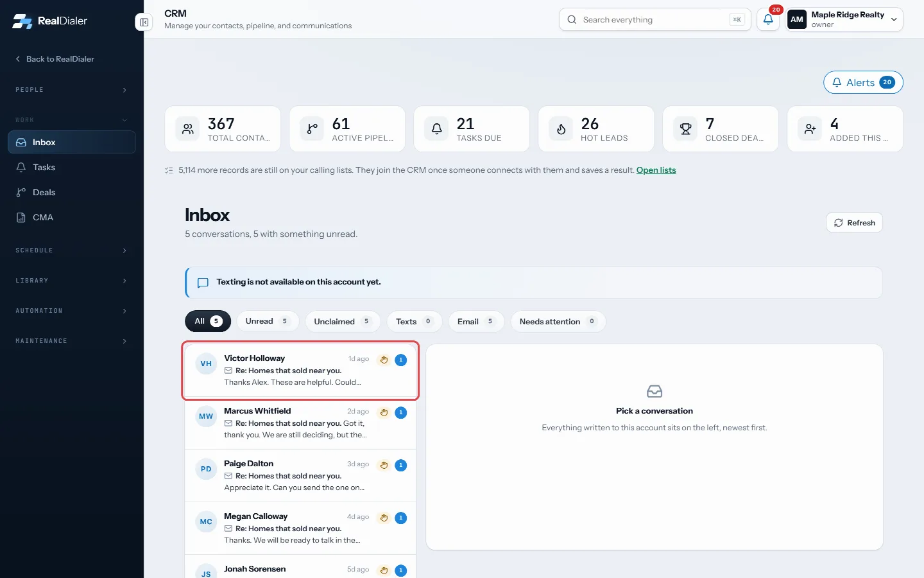Switch to the Needs attention tab

pos(558,321)
